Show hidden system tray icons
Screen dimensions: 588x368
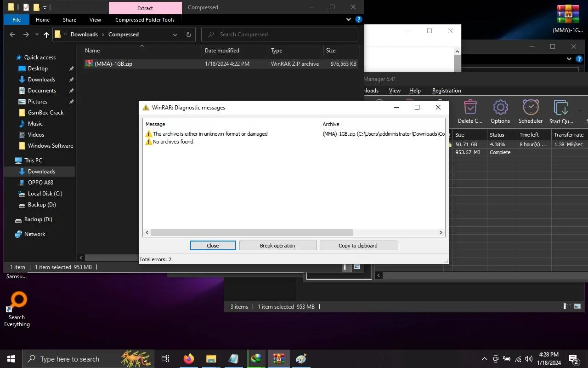click(484, 359)
